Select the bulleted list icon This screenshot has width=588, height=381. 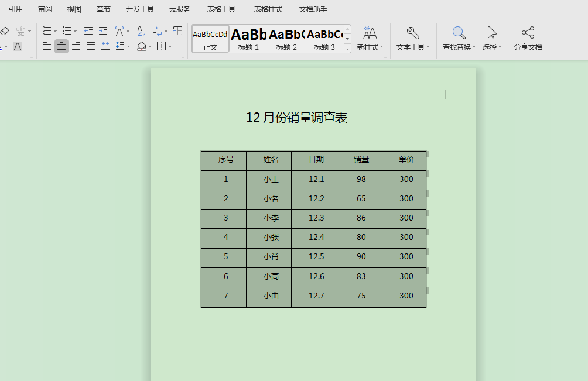pyautogui.click(x=47, y=31)
